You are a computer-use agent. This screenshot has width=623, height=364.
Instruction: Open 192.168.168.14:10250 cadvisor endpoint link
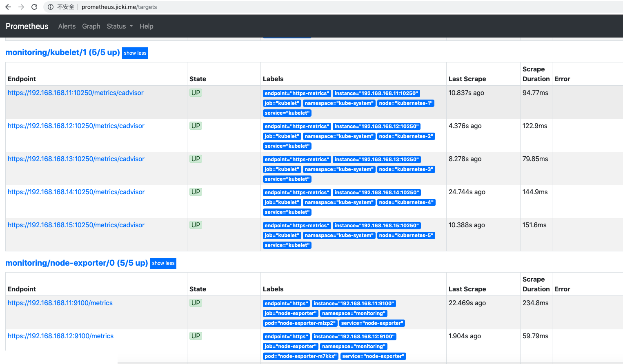[x=76, y=192]
